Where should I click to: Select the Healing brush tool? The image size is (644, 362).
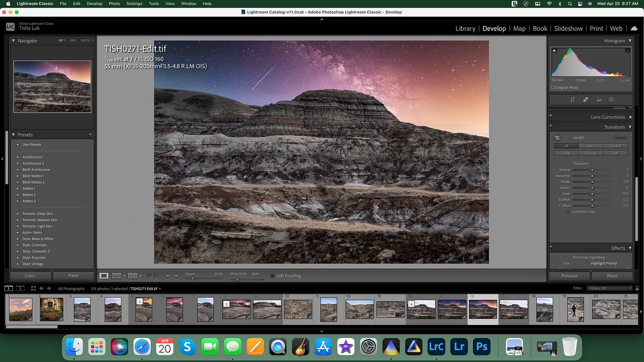click(x=586, y=100)
